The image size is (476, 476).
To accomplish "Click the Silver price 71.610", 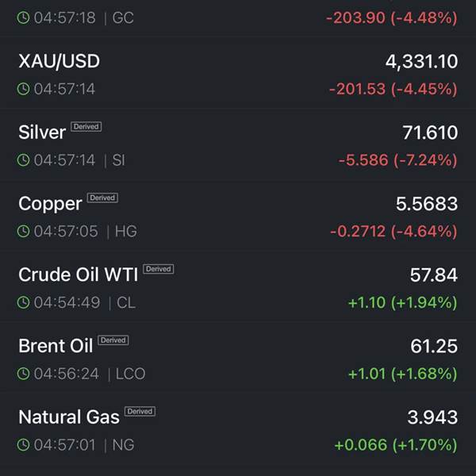I will tap(426, 132).
